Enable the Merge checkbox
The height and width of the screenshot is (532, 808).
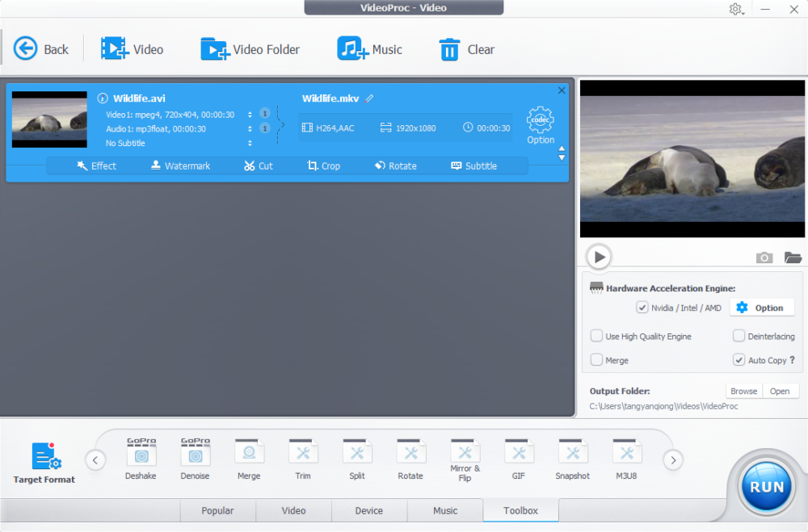tap(596, 359)
